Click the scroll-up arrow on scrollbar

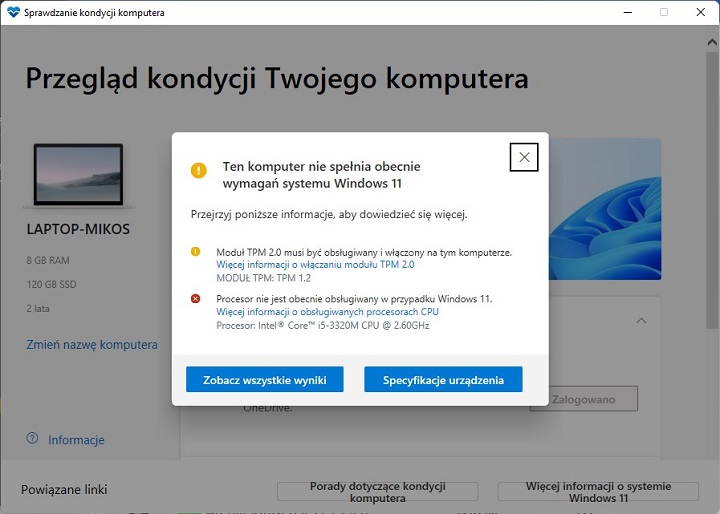(712, 42)
